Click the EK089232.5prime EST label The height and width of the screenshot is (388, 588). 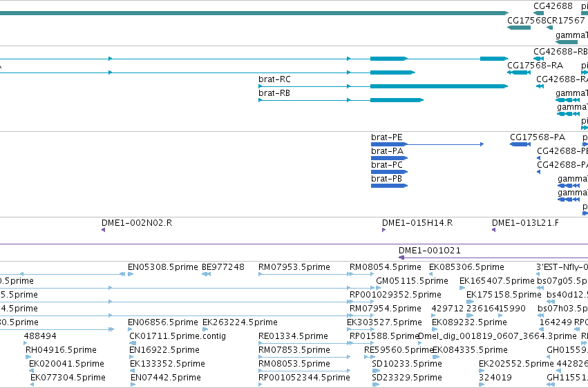point(469,322)
